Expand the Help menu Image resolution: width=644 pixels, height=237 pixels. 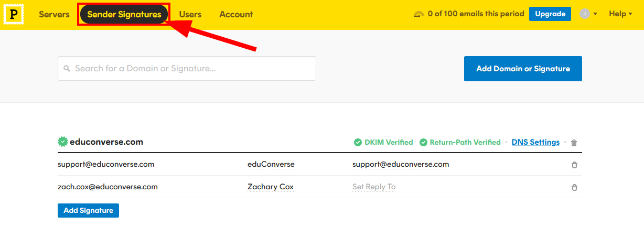[620, 14]
